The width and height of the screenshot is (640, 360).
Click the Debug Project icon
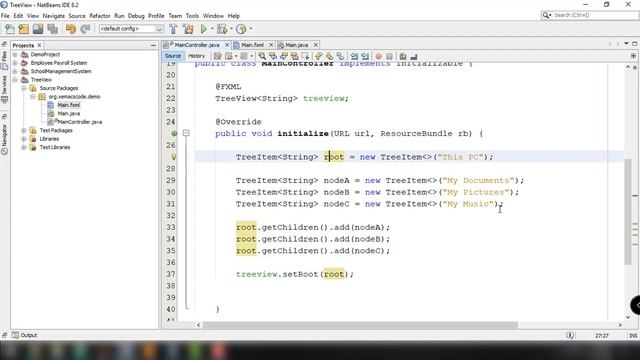point(222,29)
